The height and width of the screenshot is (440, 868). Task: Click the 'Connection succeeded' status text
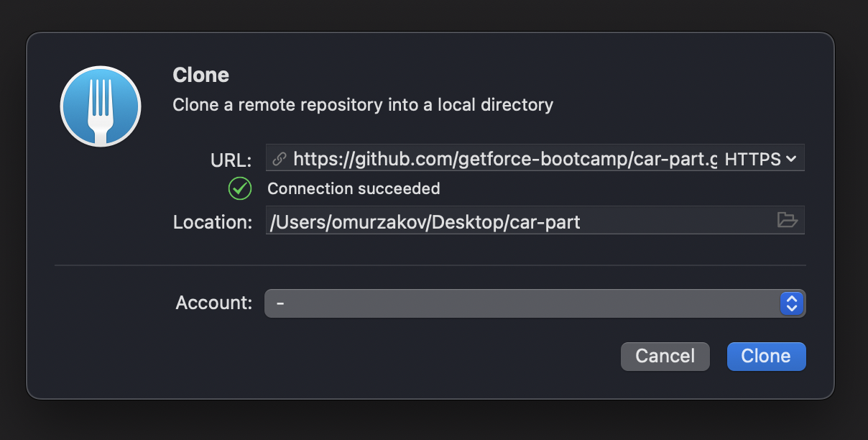click(x=354, y=189)
